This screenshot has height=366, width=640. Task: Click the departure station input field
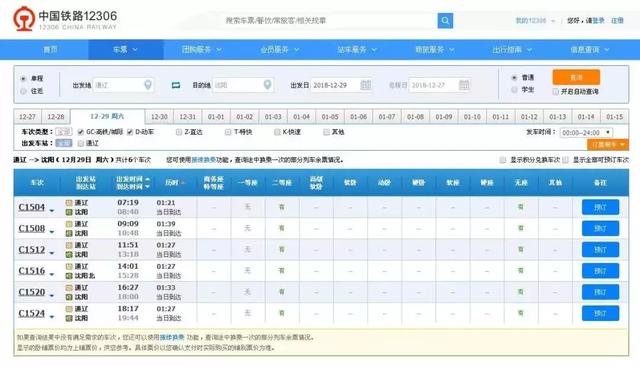[x=123, y=85]
